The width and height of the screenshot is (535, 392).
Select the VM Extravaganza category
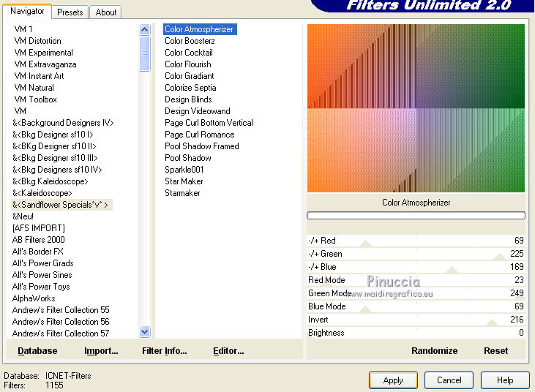(45, 64)
